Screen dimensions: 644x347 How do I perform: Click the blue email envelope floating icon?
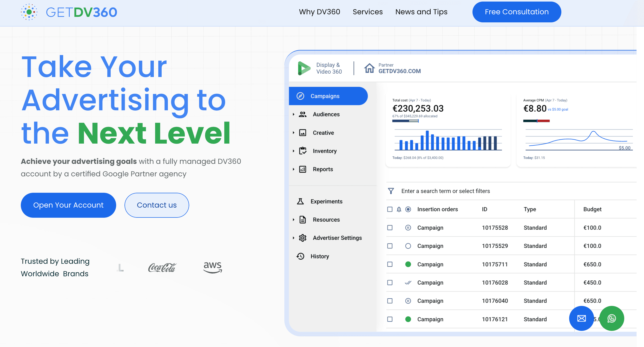coord(581,318)
